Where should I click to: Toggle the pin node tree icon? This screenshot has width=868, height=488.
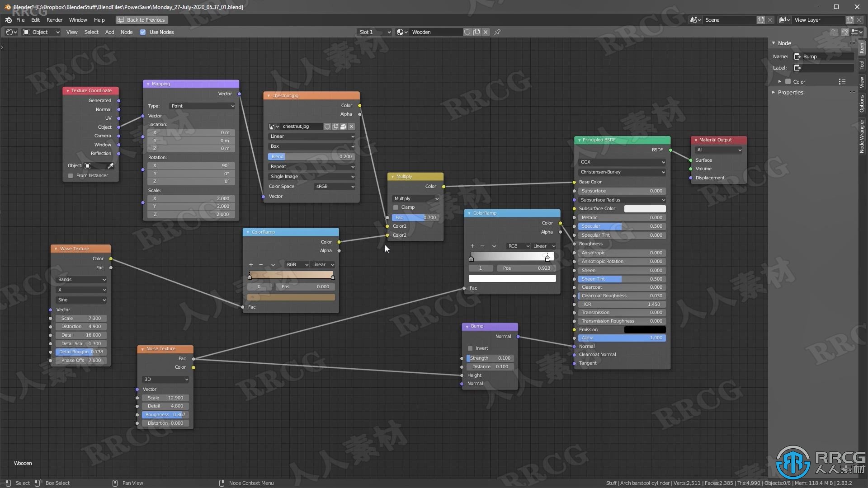coord(497,32)
